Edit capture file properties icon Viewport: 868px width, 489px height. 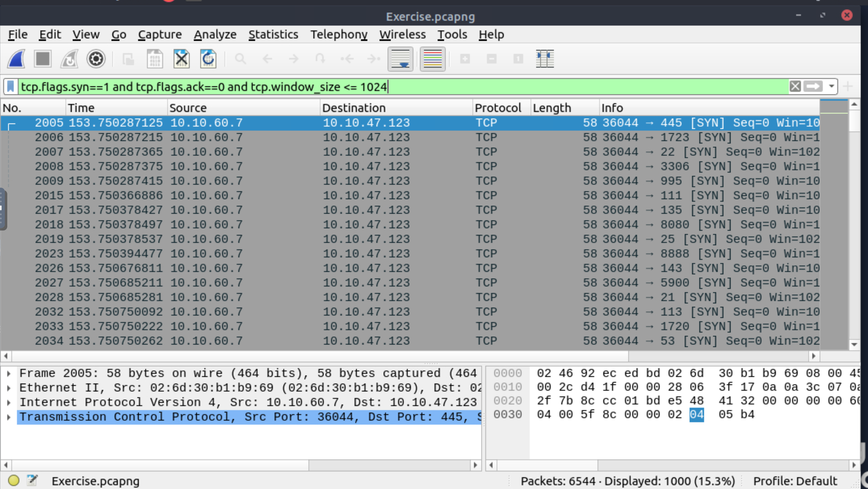[32, 480]
